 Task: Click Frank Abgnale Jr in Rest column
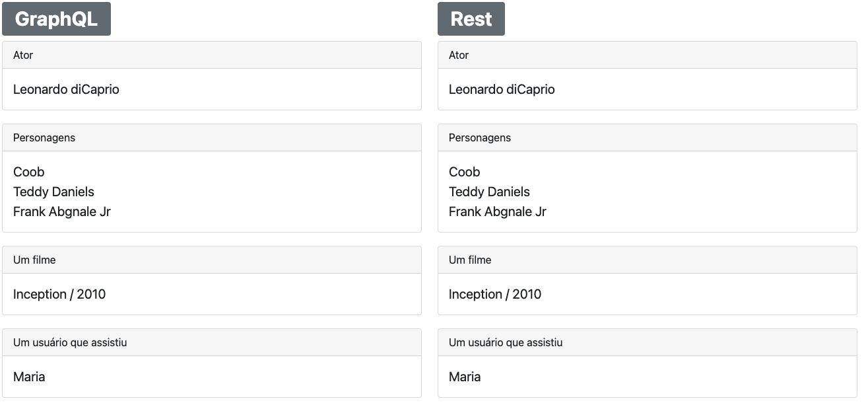pos(498,211)
